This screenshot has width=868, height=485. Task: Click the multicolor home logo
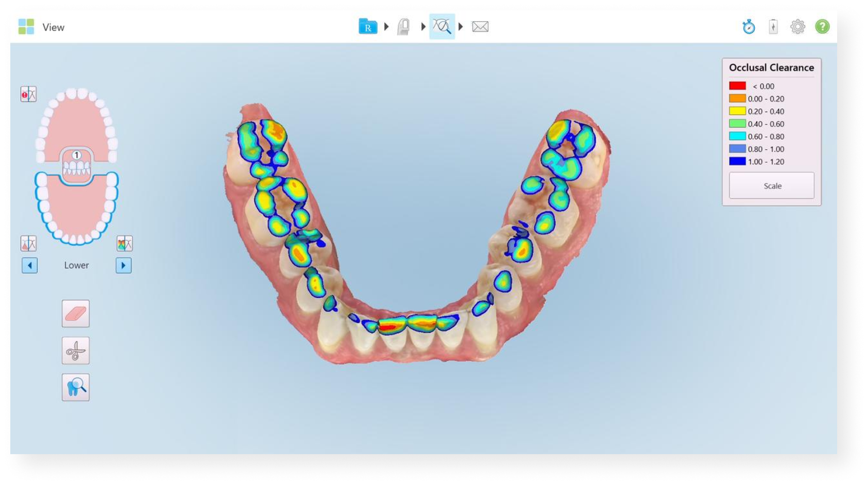pos(26,27)
